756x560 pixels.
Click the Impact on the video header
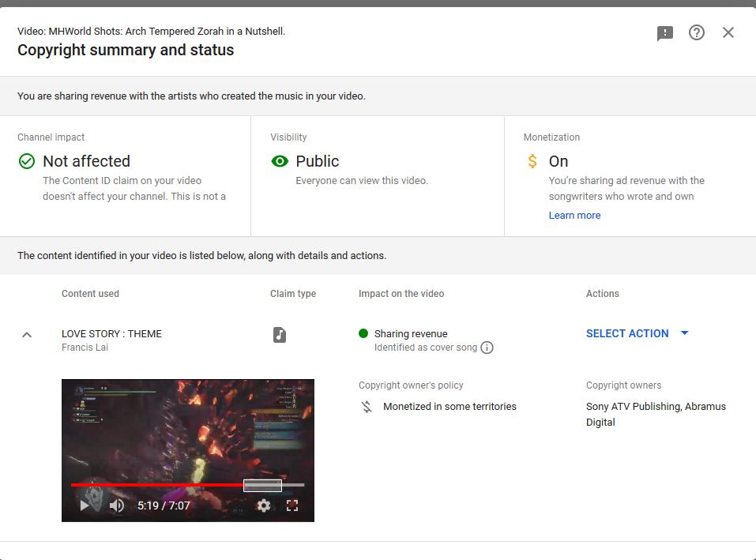click(x=401, y=294)
